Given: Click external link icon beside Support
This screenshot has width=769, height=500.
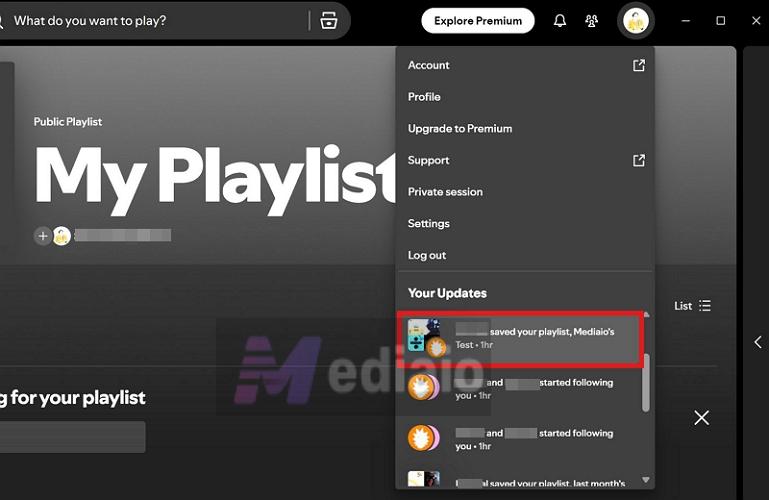Looking at the screenshot, I should pos(639,160).
